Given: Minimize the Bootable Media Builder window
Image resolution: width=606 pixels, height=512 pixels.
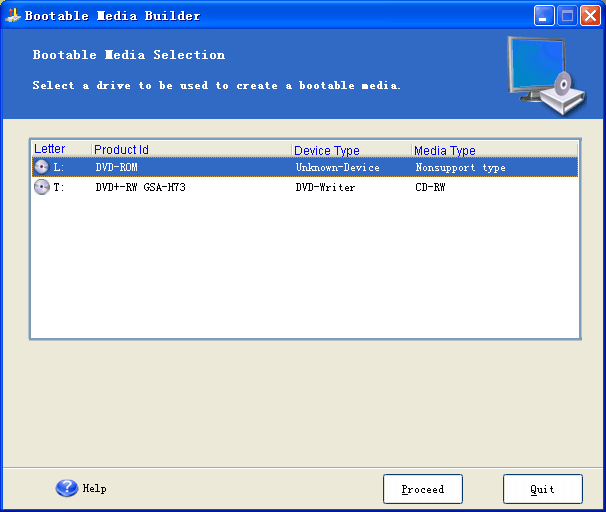Looking at the screenshot, I should (x=544, y=16).
